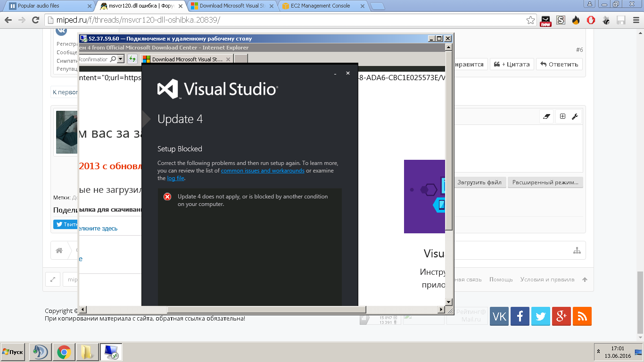Open the Google+ social button

point(561,316)
